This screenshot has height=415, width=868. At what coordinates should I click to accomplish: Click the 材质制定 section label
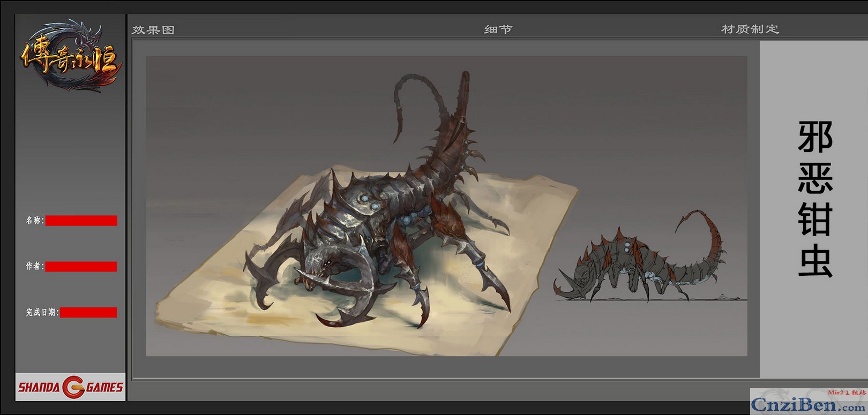point(750,29)
